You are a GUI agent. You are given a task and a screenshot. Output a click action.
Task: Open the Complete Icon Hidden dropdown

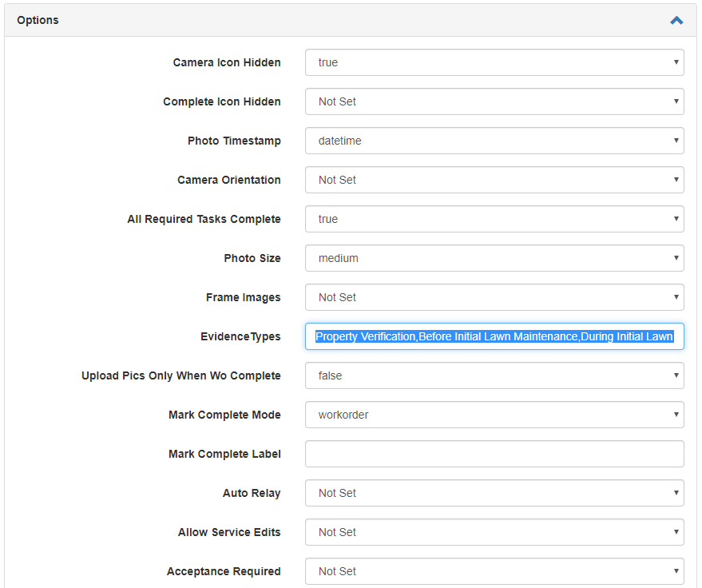click(x=494, y=101)
